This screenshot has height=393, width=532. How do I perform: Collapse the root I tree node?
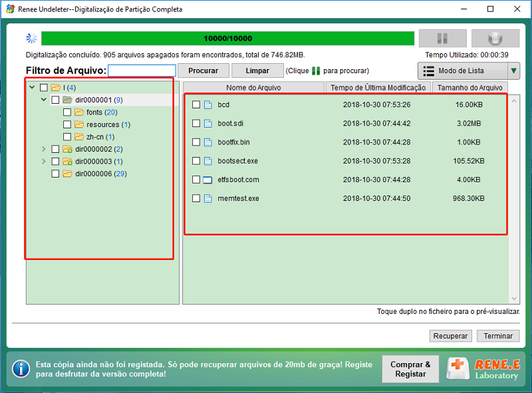(32, 87)
